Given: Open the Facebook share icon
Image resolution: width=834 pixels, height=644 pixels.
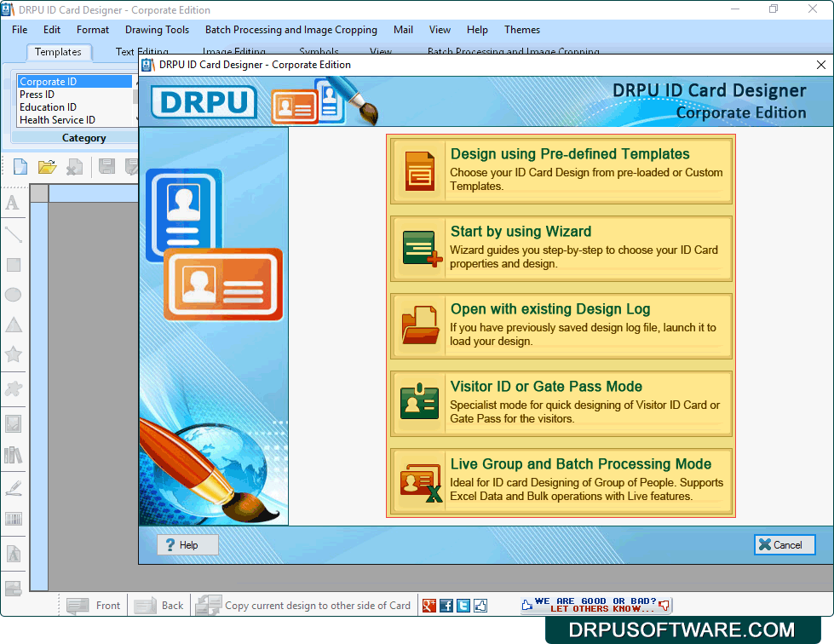Looking at the screenshot, I should 446,605.
